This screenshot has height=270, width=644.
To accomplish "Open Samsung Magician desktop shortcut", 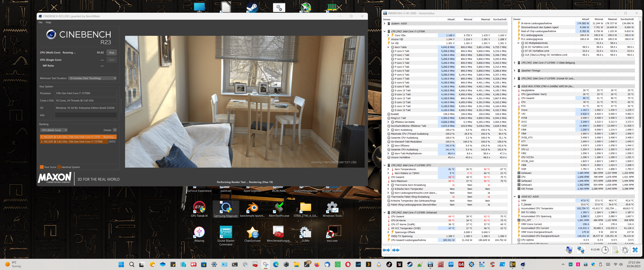I will (x=226, y=209).
